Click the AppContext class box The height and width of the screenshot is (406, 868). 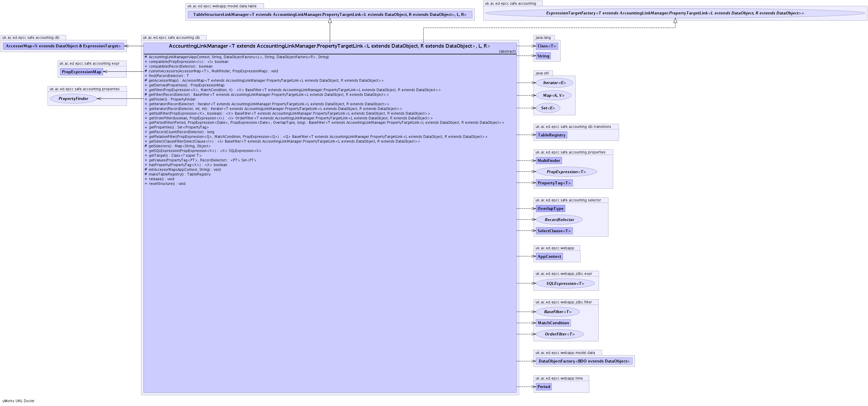pyautogui.click(x=549, y=256)
